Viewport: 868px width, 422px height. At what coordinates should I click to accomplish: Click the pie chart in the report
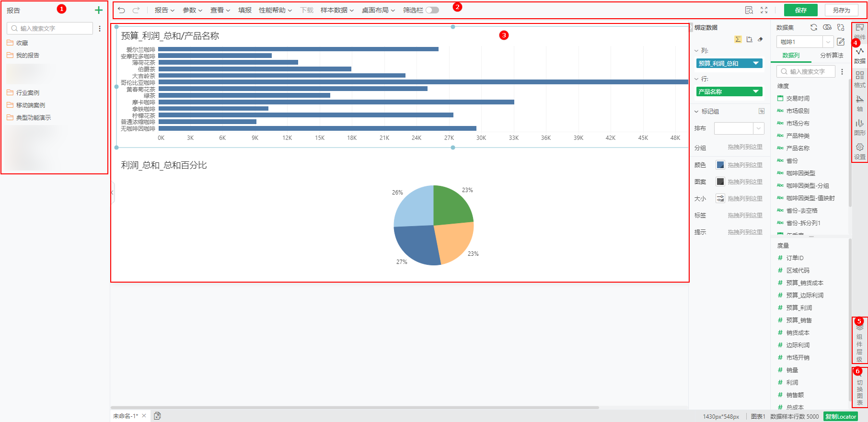(x=433, y=225)
